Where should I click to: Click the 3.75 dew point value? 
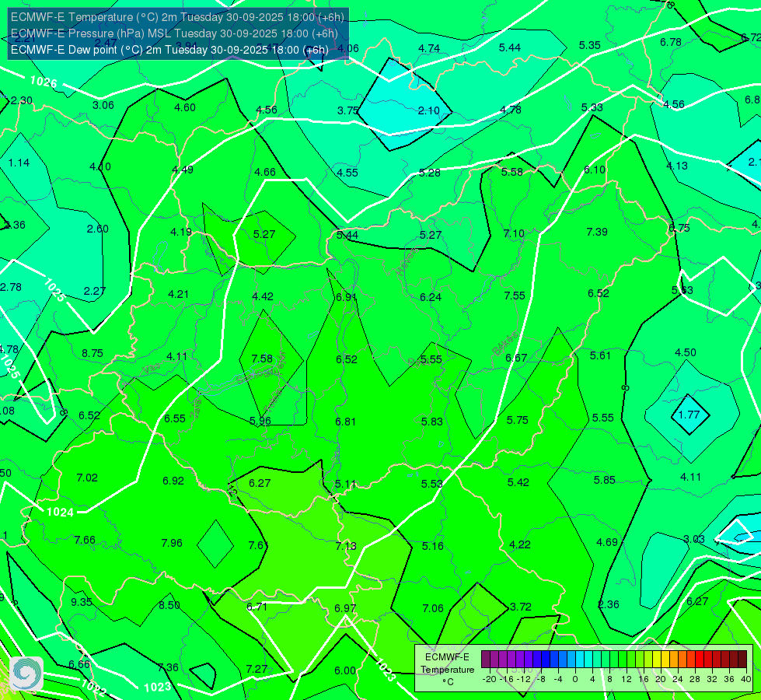pos(348,110)
